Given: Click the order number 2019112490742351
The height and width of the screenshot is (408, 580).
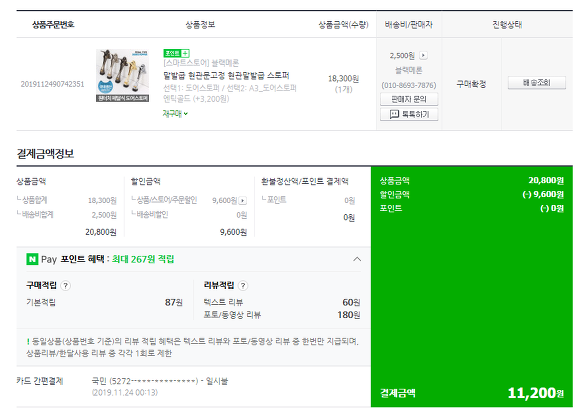Looking at the screenshot, I should (x=52, y=84).
